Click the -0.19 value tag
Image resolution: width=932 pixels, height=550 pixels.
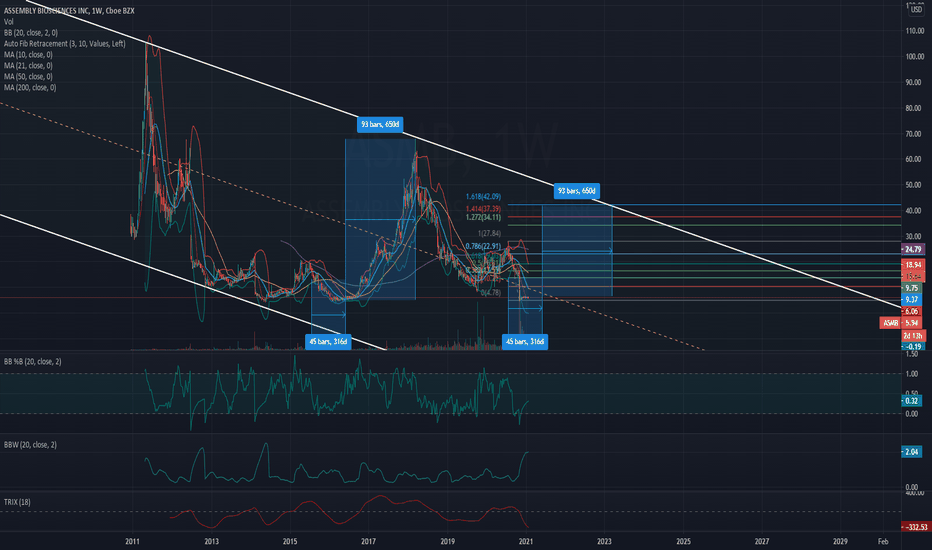(x=913, y=347)
